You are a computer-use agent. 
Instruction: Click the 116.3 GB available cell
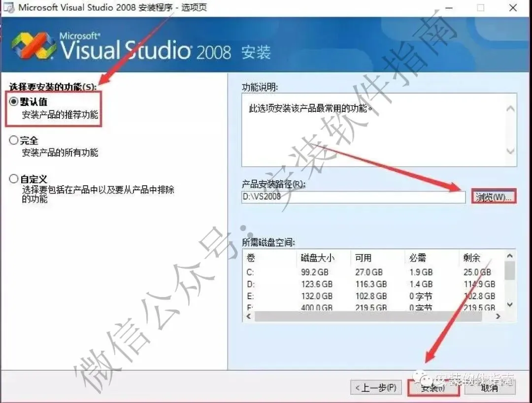(x=371, y=284)
